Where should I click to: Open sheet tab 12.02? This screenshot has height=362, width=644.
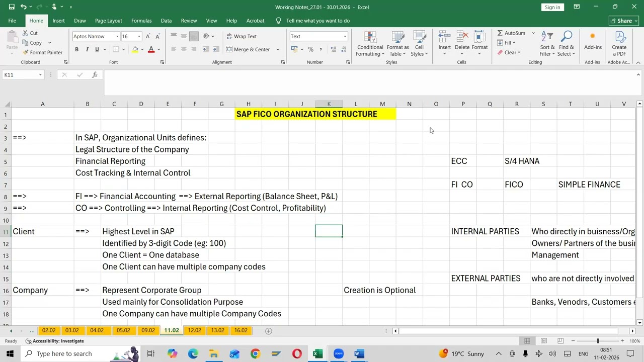[x=194, y=330]
